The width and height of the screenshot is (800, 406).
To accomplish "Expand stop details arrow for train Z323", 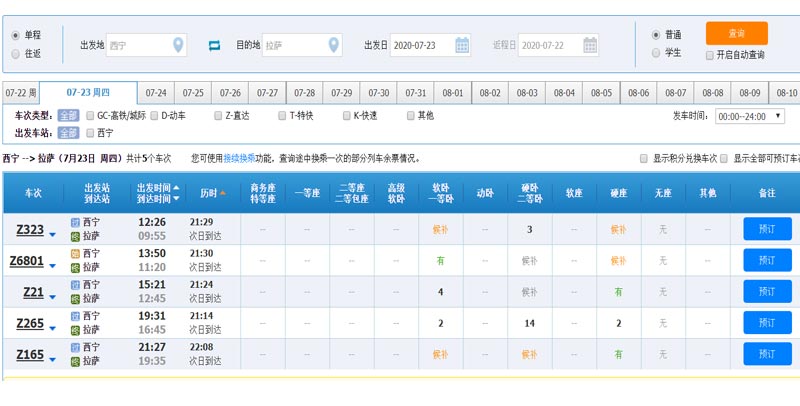I will click(52, 235).
